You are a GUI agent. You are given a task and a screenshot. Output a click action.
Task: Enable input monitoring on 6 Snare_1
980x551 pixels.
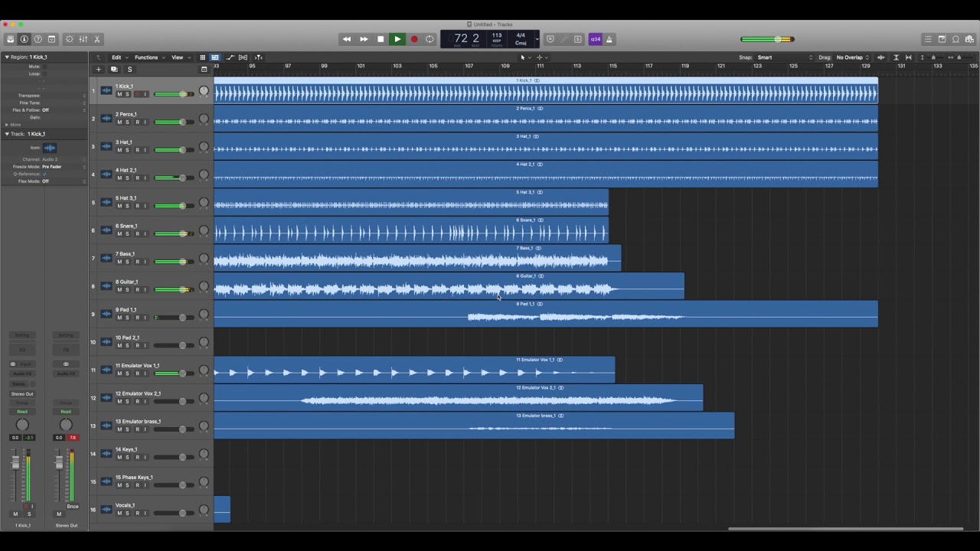tap(146, 234)
